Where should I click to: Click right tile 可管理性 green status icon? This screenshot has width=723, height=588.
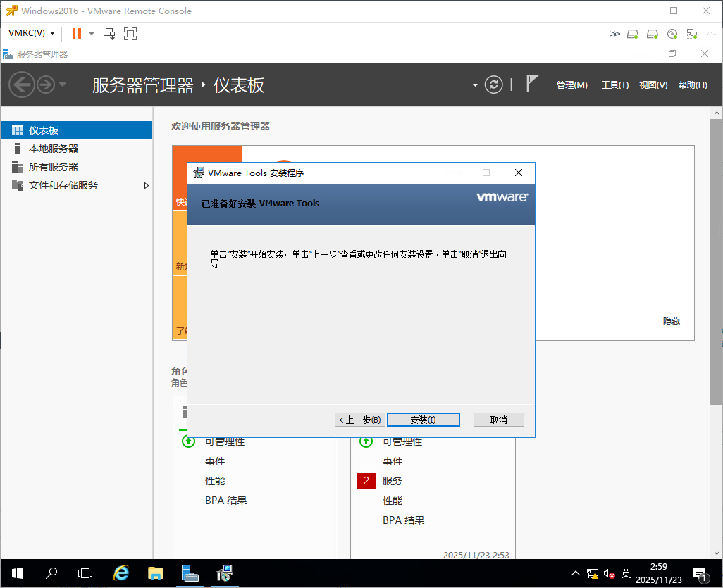click(x=366, y=442)
